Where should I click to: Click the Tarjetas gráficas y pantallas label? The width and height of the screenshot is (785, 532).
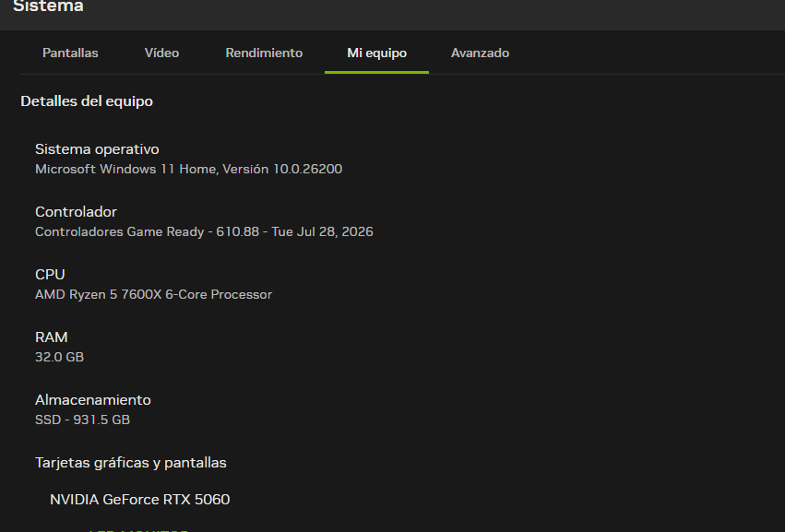click(x=131, y=463)
